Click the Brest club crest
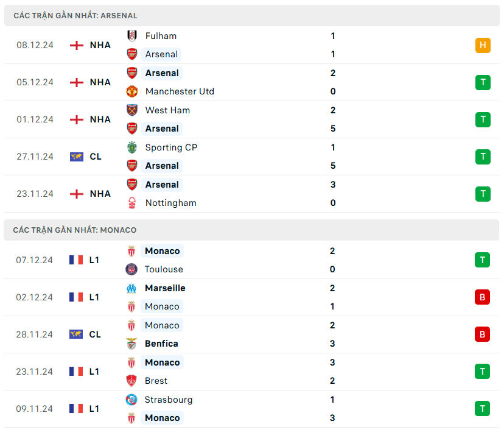Screen dimensions: 504x435 coord(131,381)
